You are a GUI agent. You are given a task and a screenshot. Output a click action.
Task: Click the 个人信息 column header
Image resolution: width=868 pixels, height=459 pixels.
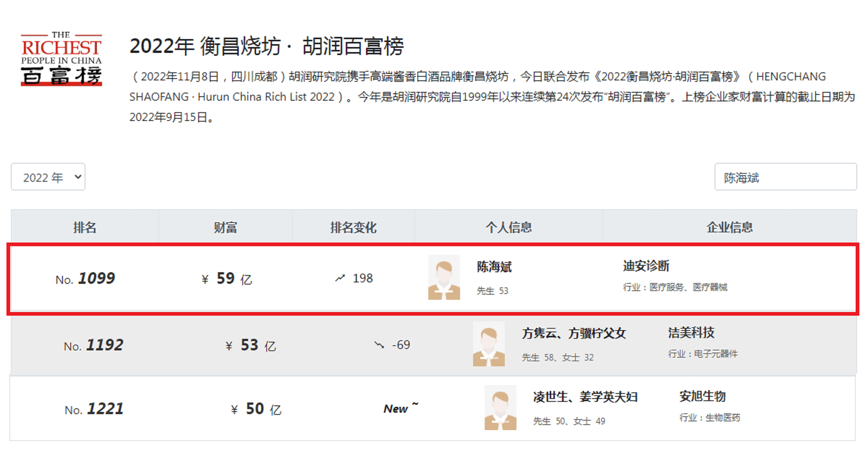[509, 227]
